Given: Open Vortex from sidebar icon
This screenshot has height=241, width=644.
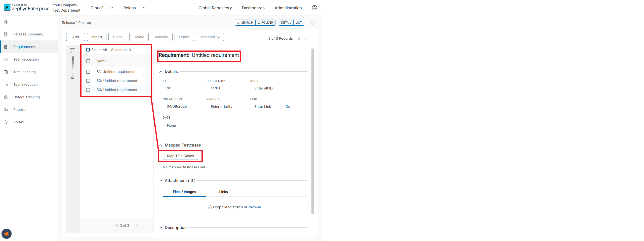Looking at the screenshot, I should pos(6,122).
